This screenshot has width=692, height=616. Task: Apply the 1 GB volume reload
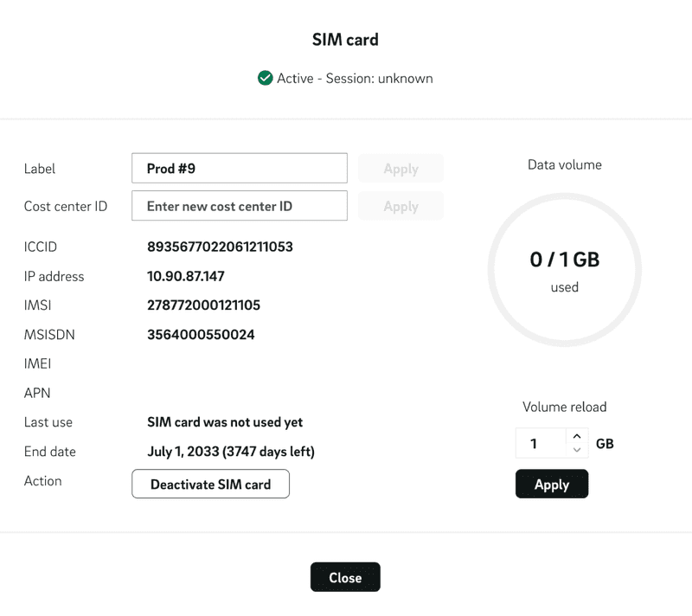(551, 484)
